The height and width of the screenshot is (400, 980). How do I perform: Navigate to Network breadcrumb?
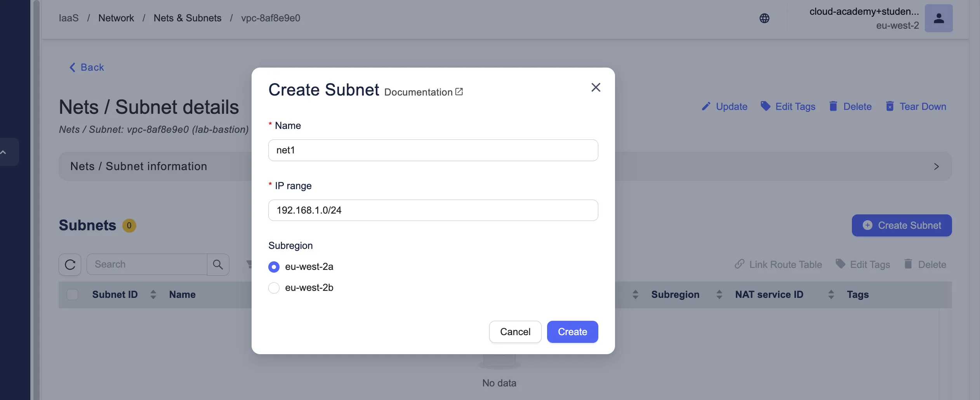point(116,18)
